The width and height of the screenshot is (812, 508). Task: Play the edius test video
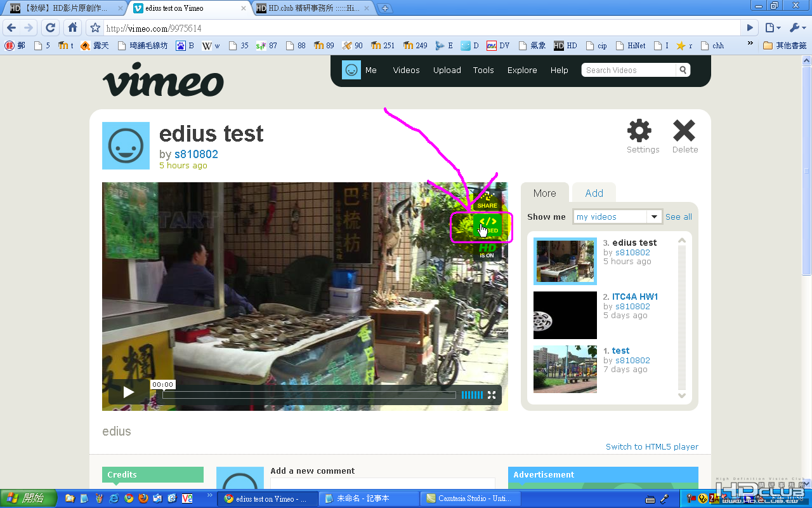[x=129, y=392]
